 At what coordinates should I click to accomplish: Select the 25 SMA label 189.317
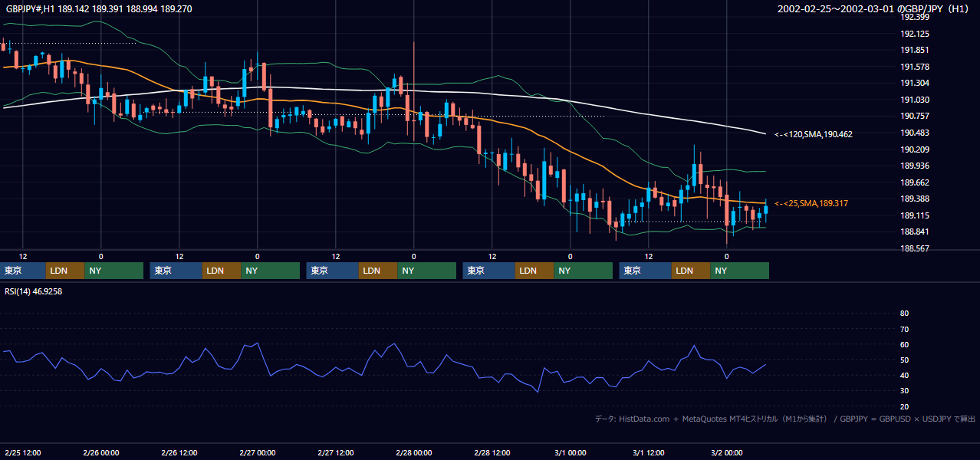[x=811, y=203]
